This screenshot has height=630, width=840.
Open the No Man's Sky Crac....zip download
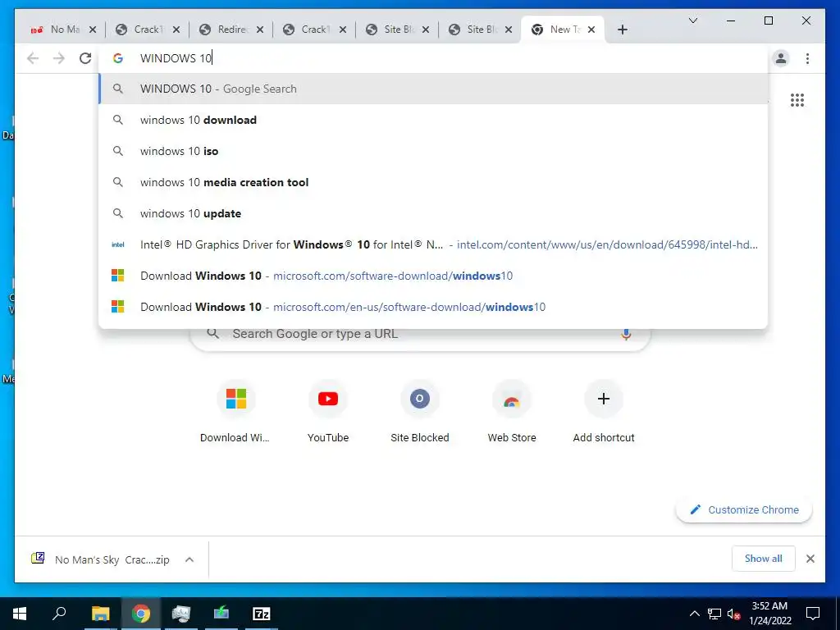[x=102, y=559]
